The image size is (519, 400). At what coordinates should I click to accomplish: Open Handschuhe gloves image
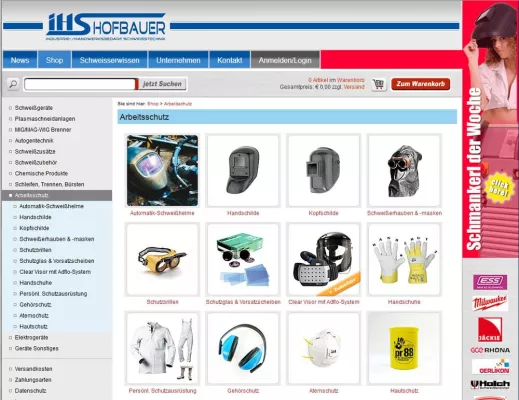[x=404, y=259]
